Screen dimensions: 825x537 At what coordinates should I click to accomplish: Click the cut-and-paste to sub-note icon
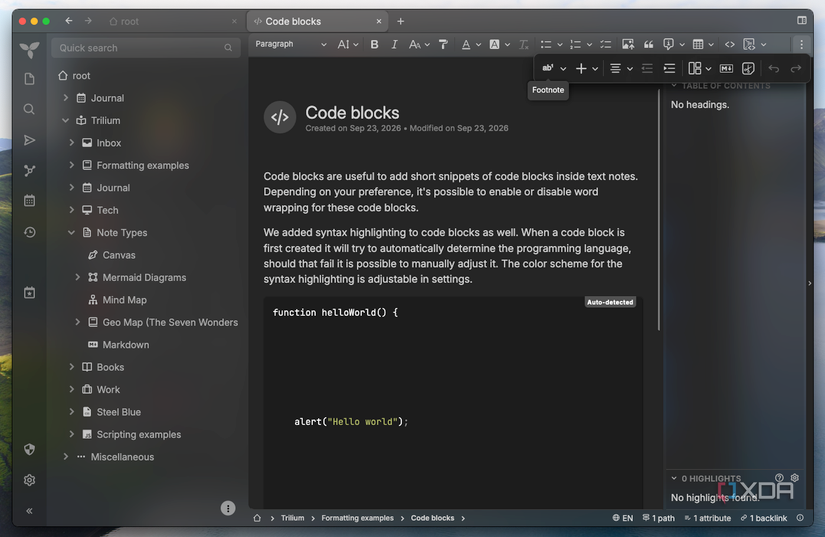point(748,68)
